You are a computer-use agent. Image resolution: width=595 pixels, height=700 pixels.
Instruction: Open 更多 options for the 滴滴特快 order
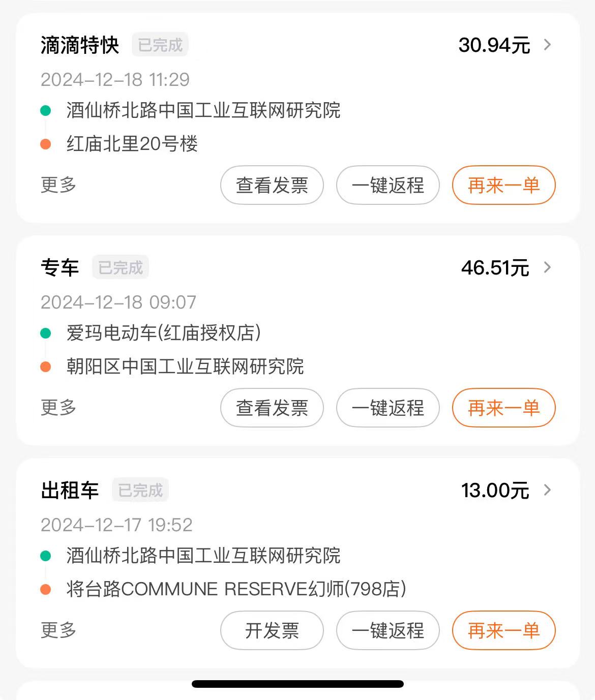[58, 185]
